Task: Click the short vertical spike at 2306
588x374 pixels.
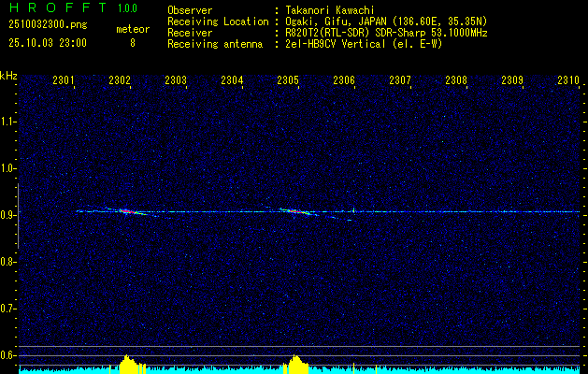Action: tap(353, 210)
